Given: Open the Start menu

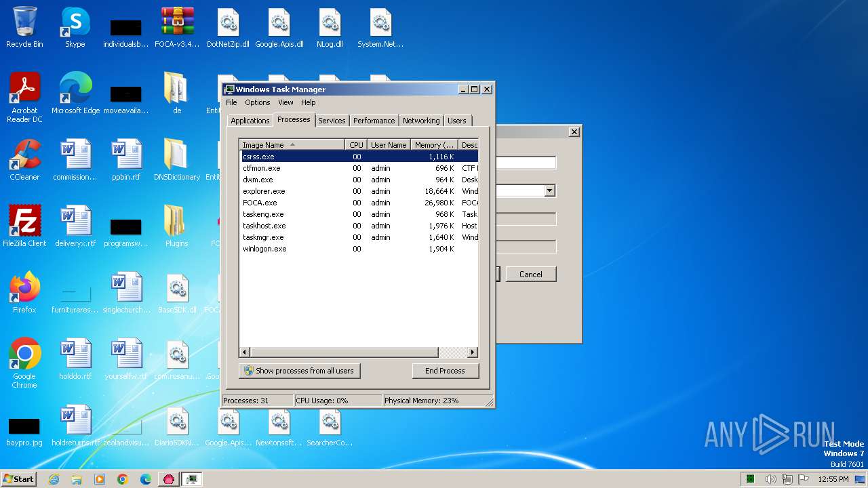Looking at the screenshot, I should click(x=18, y=479).
